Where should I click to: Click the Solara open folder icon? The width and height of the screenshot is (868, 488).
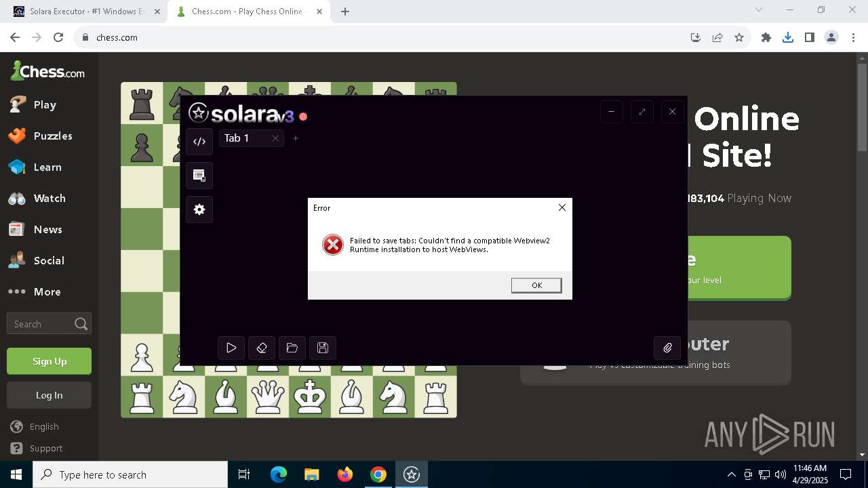coord(292,348)
